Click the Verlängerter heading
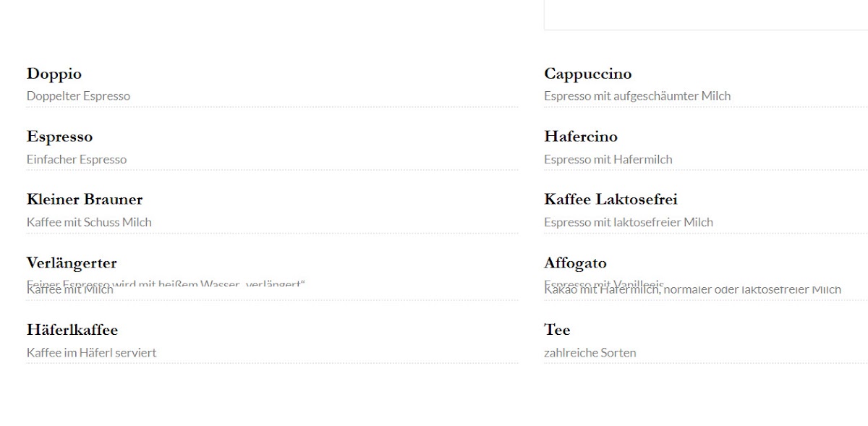Viewport: 868px width, 426px height. pyautogui.click(x=72, y=263)
